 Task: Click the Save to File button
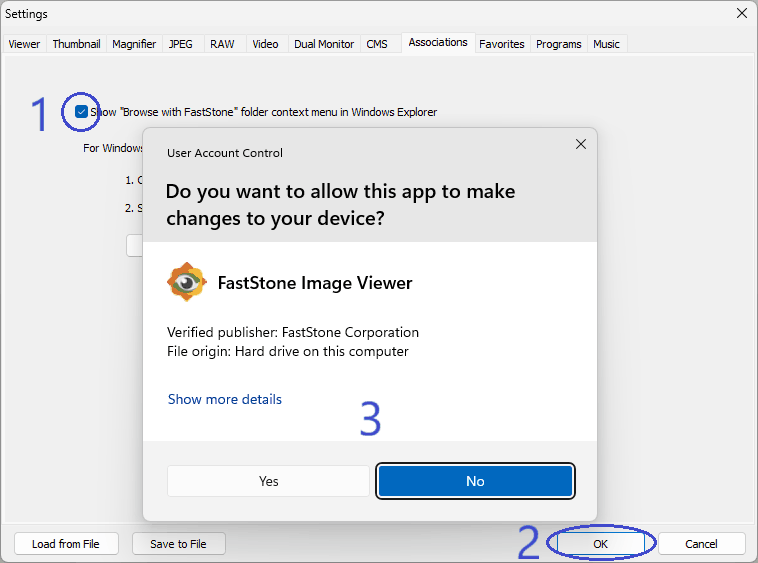(178, 544)
